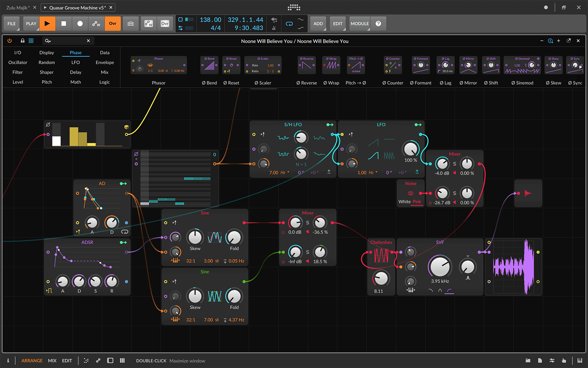Toggle the Grid window lock icon
The height and width of the screenshot is (368, 588).
pyautogui.click(x=22, y=41)
